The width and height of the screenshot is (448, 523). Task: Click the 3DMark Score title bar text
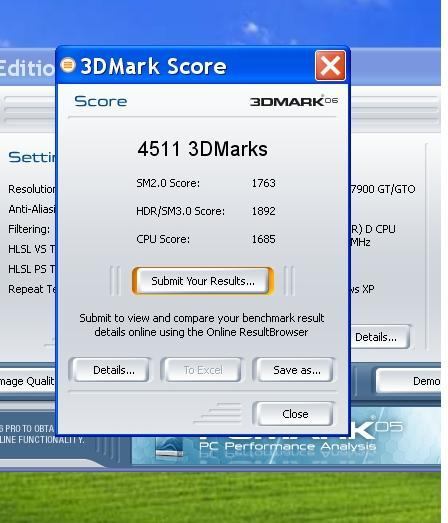pos(153,66)
